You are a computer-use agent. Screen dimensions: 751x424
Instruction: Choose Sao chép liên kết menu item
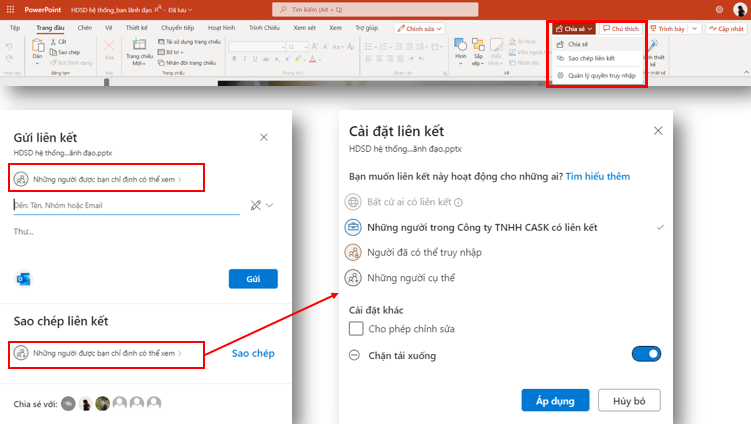pos(598,58)
